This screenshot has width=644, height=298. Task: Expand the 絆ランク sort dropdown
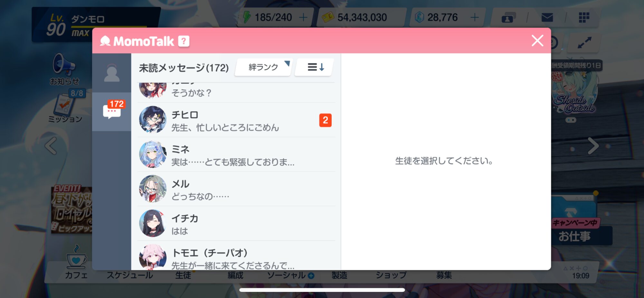pos(264,67)
